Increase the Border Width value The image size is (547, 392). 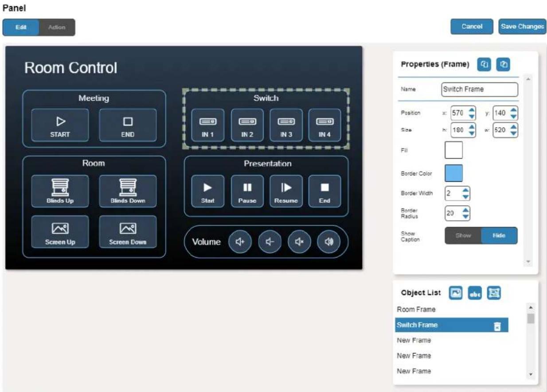pos(465,189)
